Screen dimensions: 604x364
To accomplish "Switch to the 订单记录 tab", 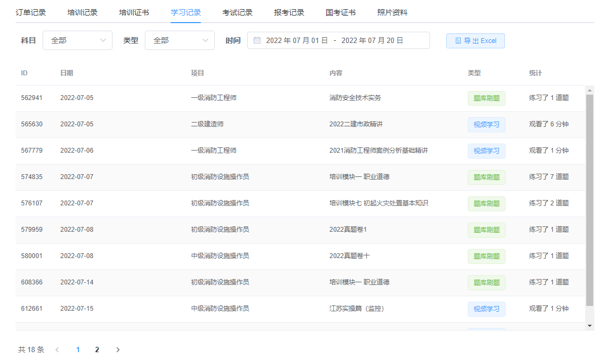I will point(31,12).
